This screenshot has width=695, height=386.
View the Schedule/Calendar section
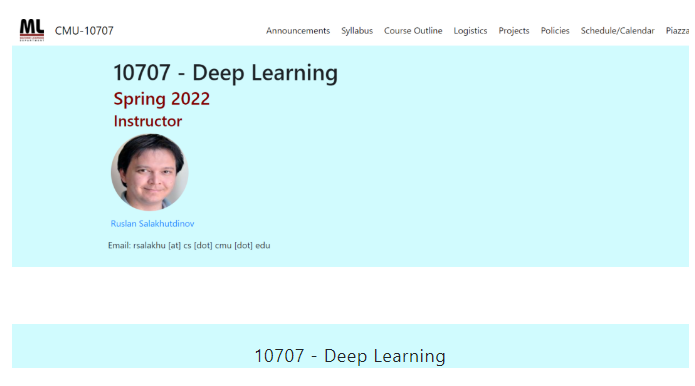[x=617, y=31]
